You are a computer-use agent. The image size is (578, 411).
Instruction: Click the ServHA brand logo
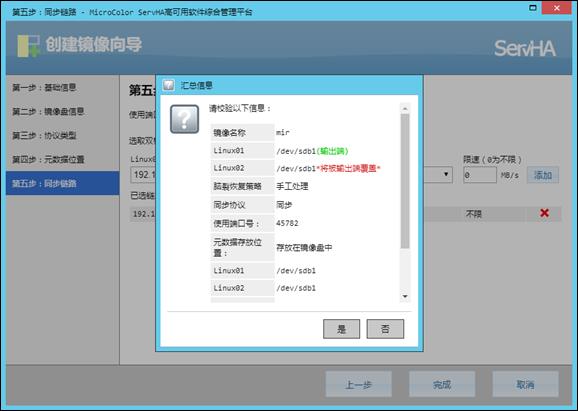click(x=525, y=48)
